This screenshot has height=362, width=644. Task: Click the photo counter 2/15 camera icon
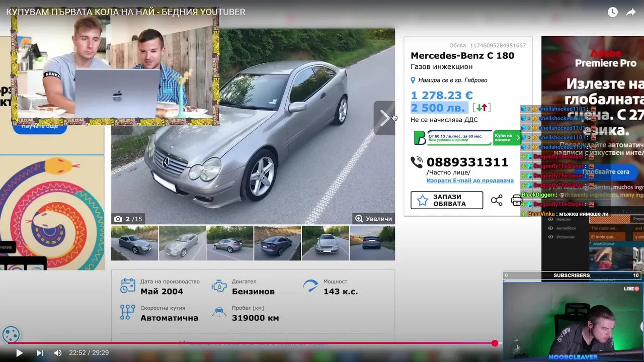118,219
